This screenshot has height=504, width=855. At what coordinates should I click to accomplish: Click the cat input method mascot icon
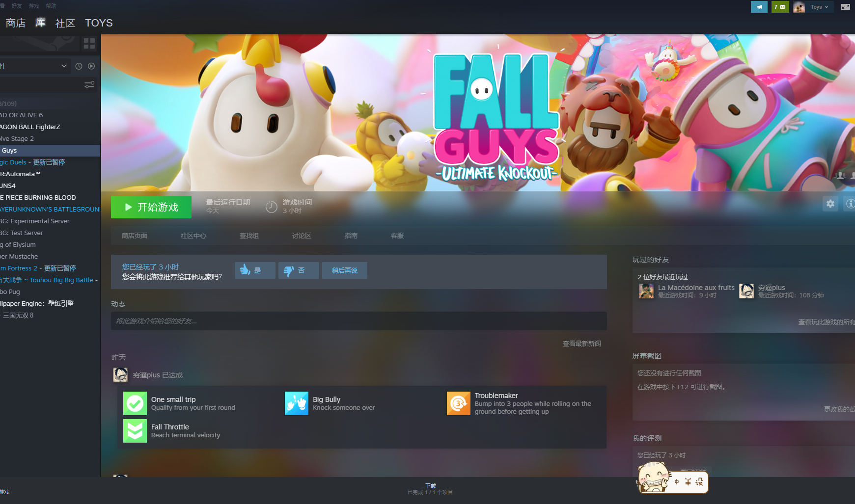coord(653,477)
